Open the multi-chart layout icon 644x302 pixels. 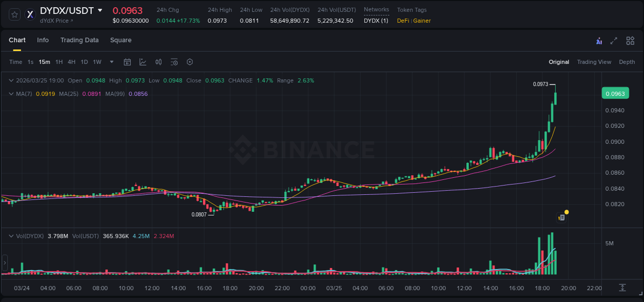[630, 40]
